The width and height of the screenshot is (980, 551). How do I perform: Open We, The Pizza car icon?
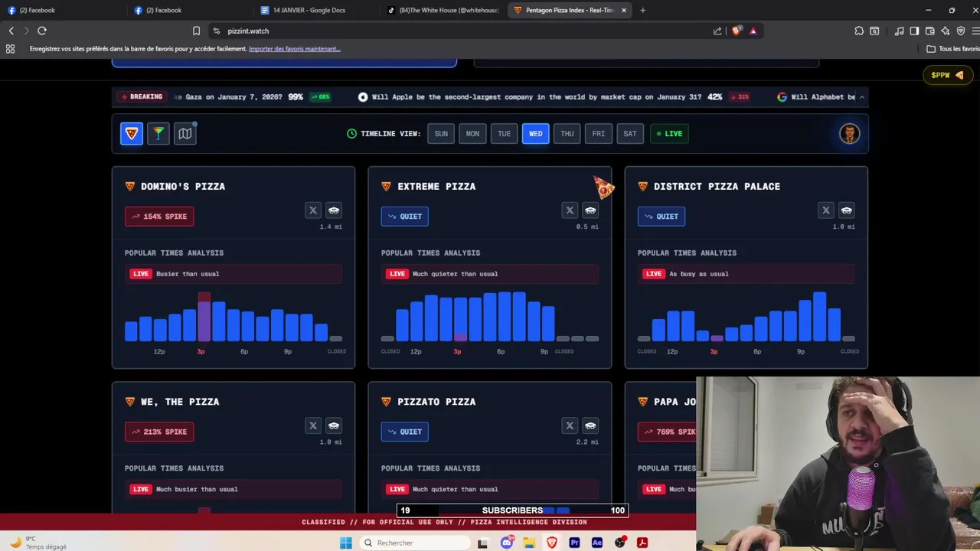[334, 425]
